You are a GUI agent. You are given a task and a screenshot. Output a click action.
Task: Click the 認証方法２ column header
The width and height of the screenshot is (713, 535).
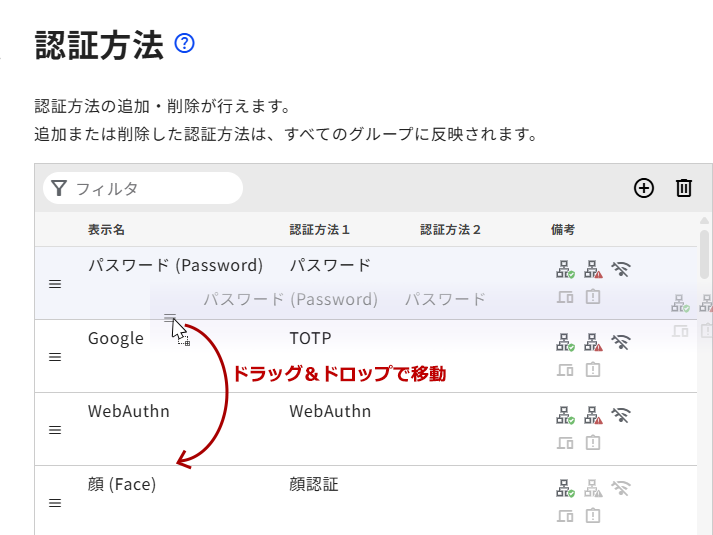tap(450, 230)
